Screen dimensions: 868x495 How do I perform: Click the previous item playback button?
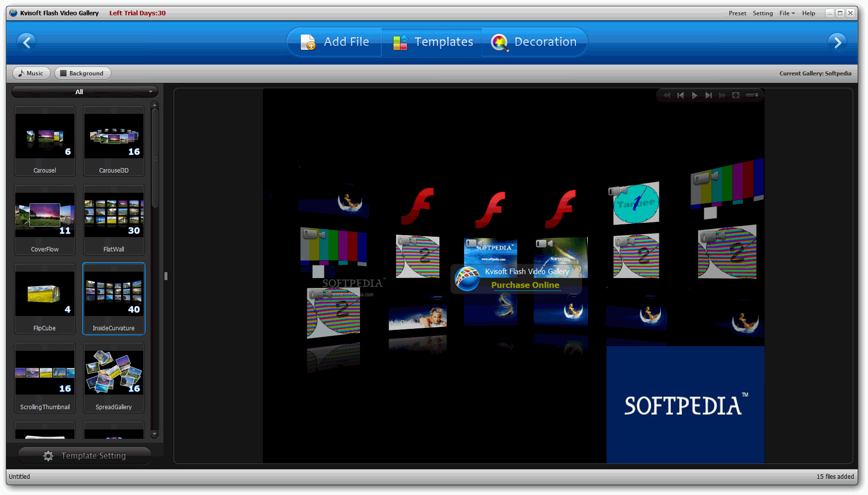click(x=681, y=96)
